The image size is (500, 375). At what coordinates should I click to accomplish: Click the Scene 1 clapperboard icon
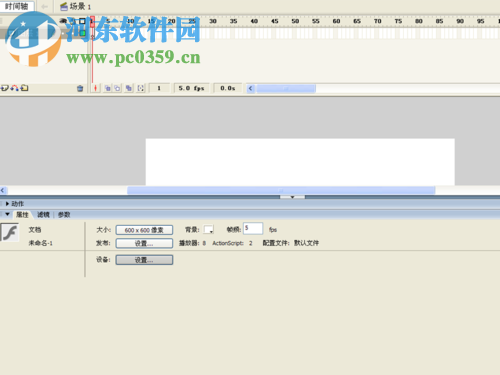(64, 6)
